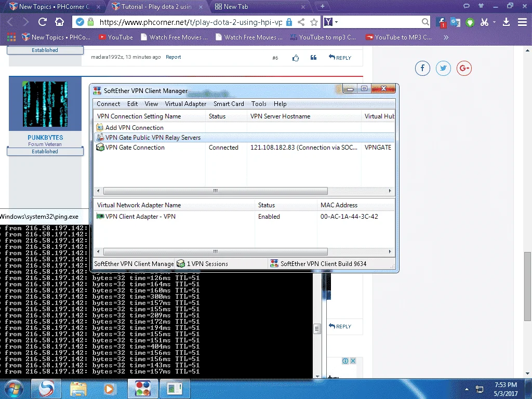Click the search magnifier icon
Image resolution: width=532 pixels, height=399 pixels.
425,22
